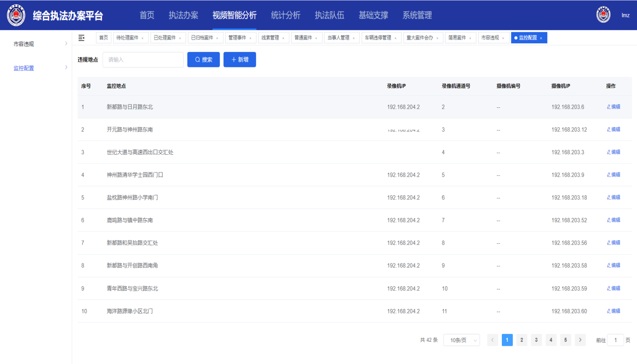Close the 待处理案件 tab

[142, 38]
